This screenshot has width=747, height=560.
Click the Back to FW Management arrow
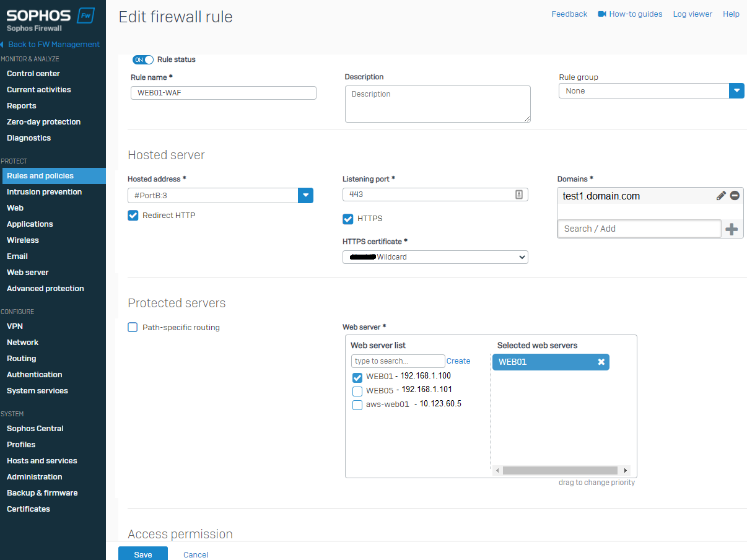2,45
